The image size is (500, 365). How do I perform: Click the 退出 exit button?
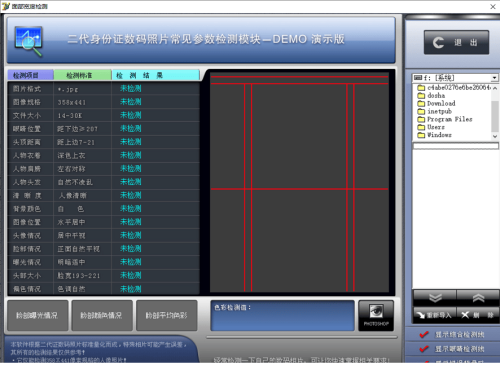456,42
